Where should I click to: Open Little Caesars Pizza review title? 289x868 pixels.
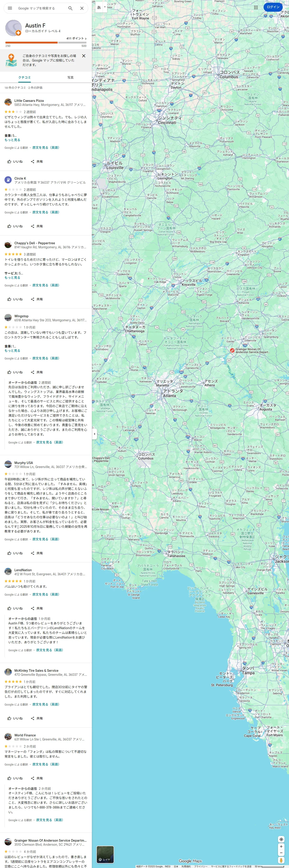click(29, 101)
